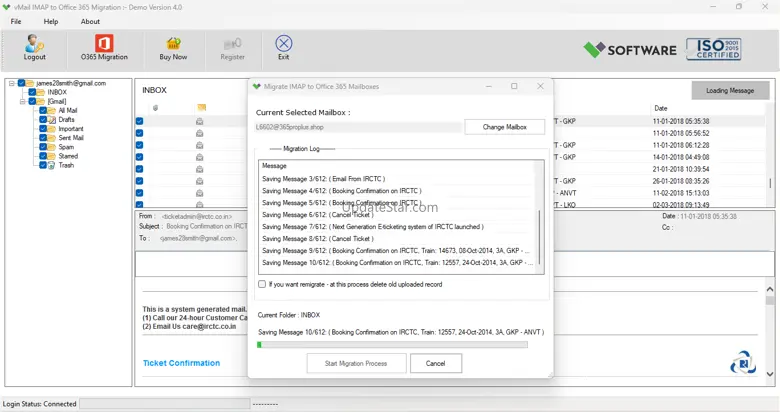Cancel the migration process

(436, 363)
